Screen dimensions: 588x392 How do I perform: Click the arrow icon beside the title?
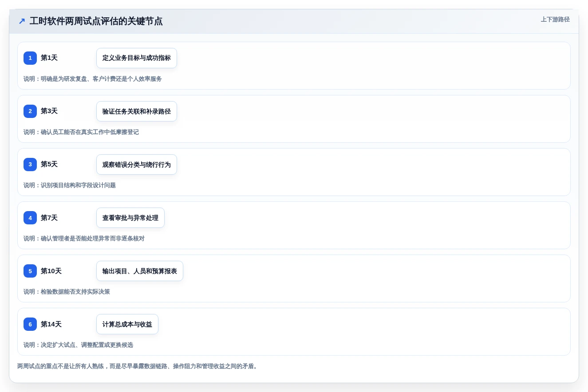click(x=22, y=21)
